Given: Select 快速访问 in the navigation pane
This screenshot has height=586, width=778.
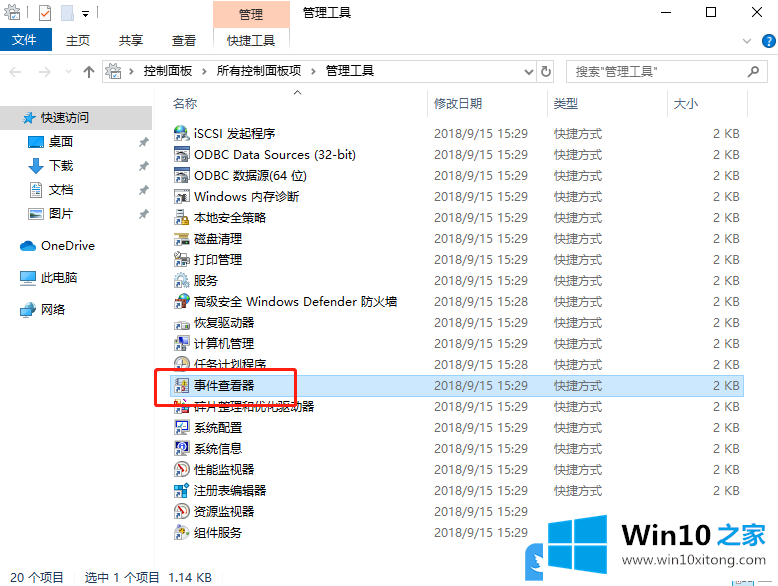Looking at the screenshot, I should coord(76,118).
